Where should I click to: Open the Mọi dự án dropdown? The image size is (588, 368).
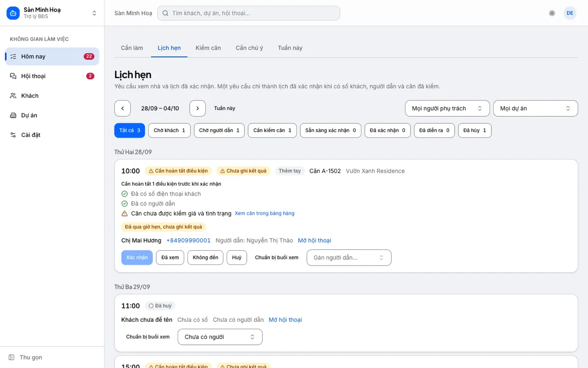pyautogui.click(x=536, y=108)
